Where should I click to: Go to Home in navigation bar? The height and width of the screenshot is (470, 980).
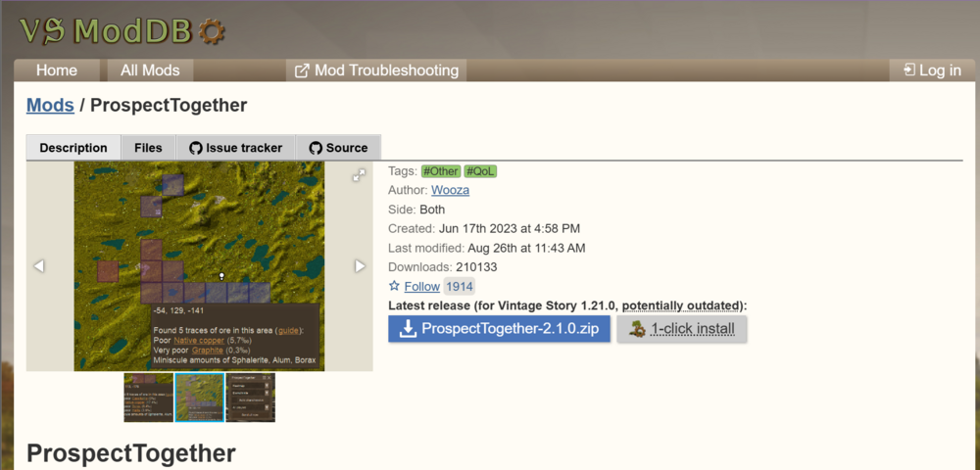coord(57,70)
